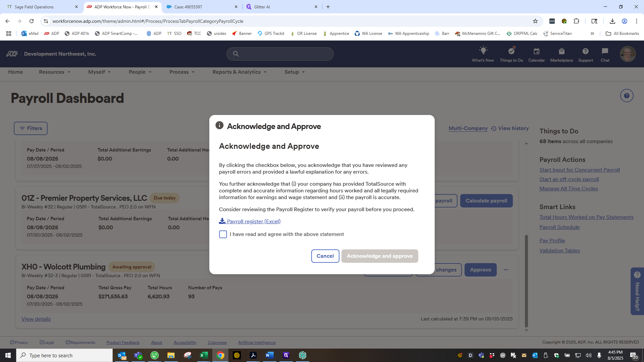644x362 pixels.
Task: Click the Need Help side tab
Action: (x=637, y=291)
